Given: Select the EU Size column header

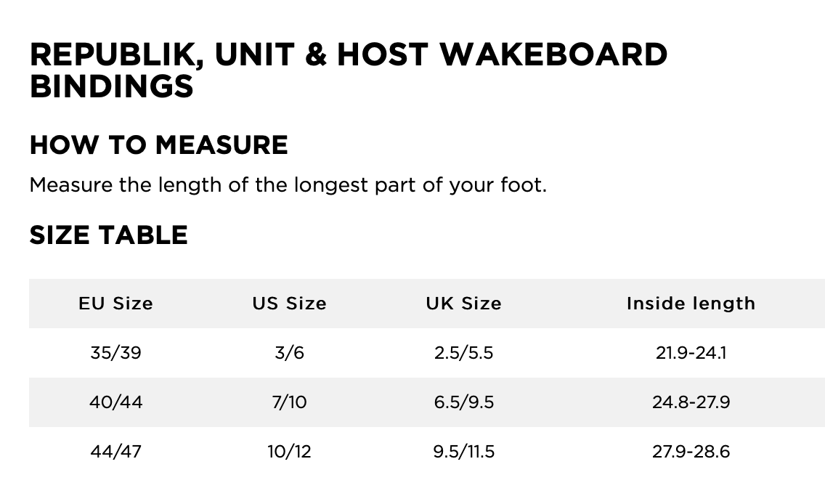Looking at the screenshot, I should tap(116, 303).
